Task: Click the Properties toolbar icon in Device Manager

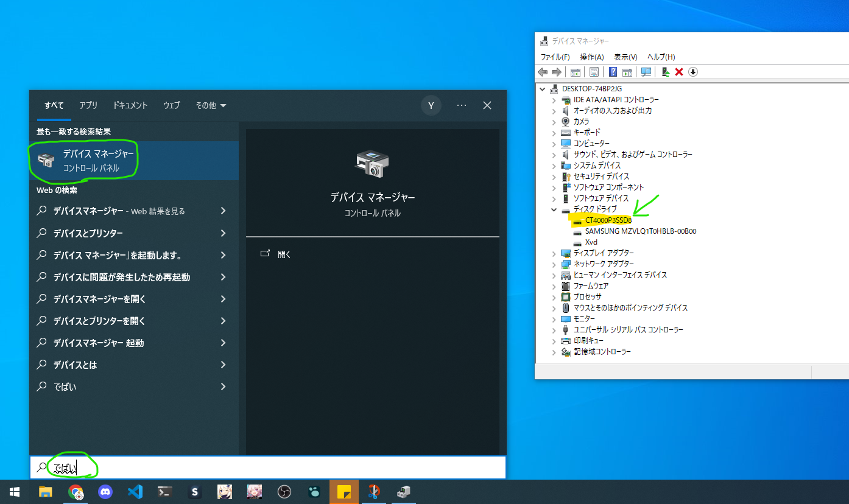Action: [x=594, y=72]
